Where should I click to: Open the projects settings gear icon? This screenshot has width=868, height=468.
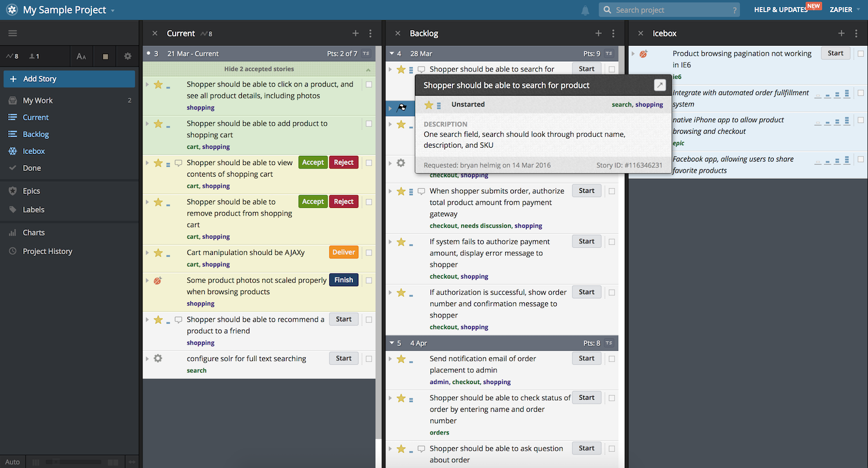pyautogui.click(x=128, y=56)
